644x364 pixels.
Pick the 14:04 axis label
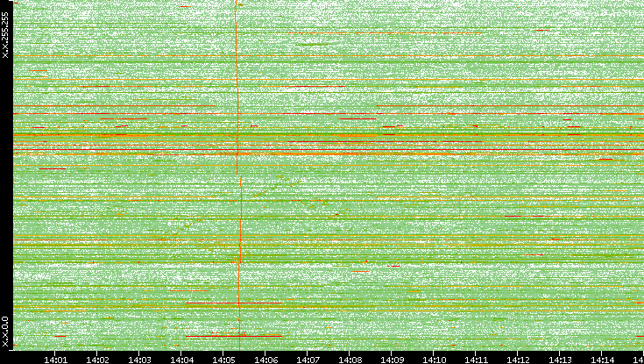point(181,360)
